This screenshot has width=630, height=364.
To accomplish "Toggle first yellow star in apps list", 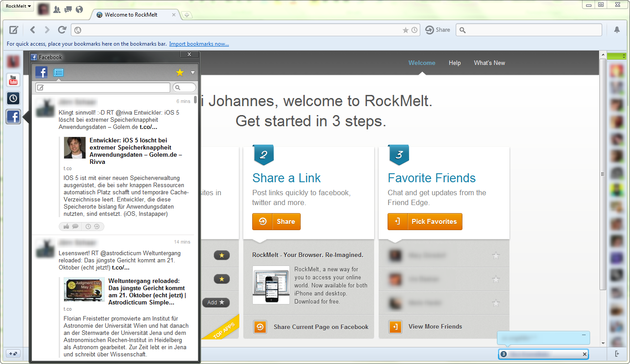I will click(222, 256).
